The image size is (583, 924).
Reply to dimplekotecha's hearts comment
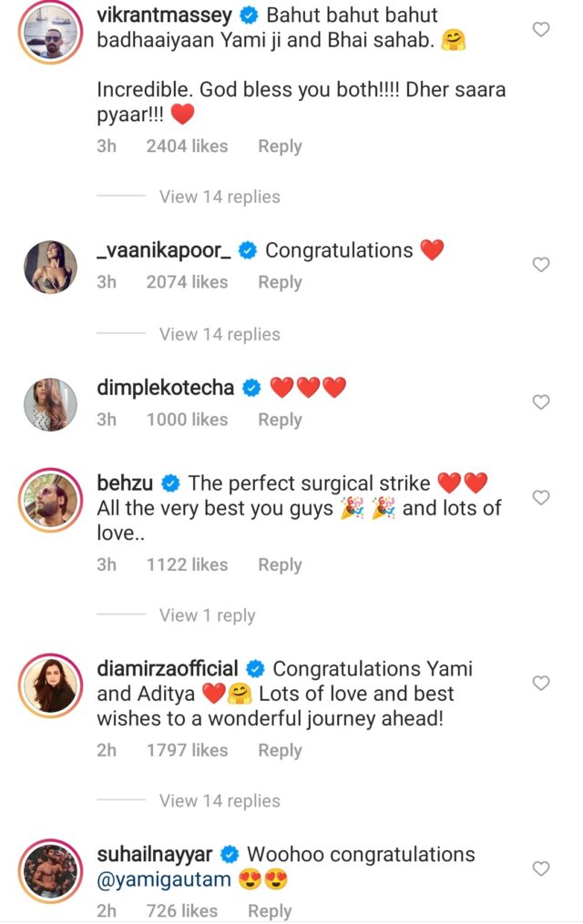point(280,420)
